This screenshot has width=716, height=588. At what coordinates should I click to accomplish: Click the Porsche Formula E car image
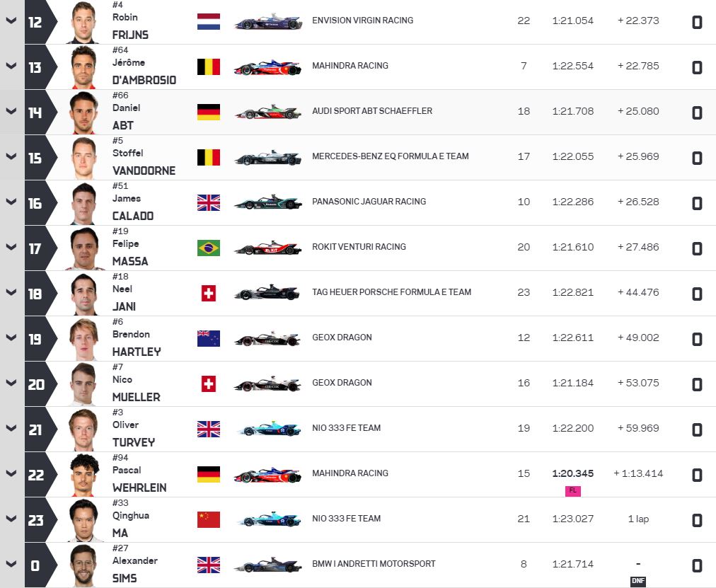[267, 294]
